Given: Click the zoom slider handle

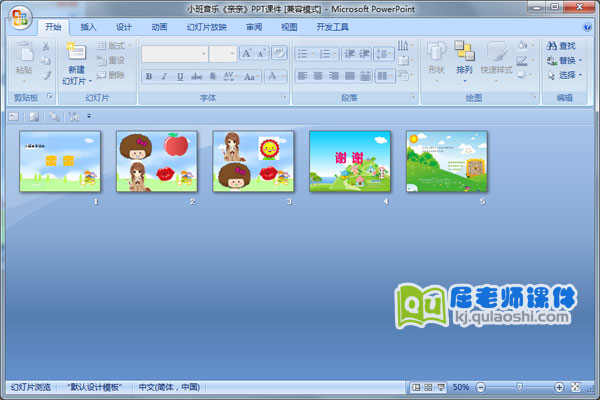Looking at the screenshot, I should tap(520, 387).
